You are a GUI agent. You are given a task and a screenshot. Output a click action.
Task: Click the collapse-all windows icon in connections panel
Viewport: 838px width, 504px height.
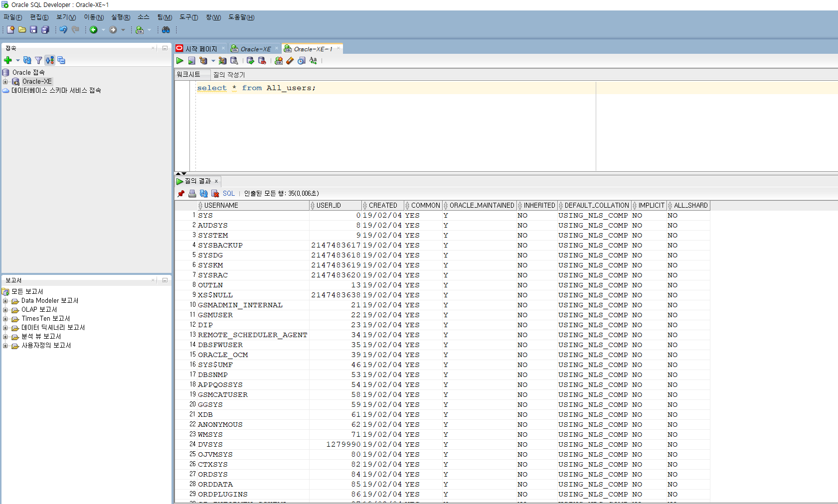[61, 60]
